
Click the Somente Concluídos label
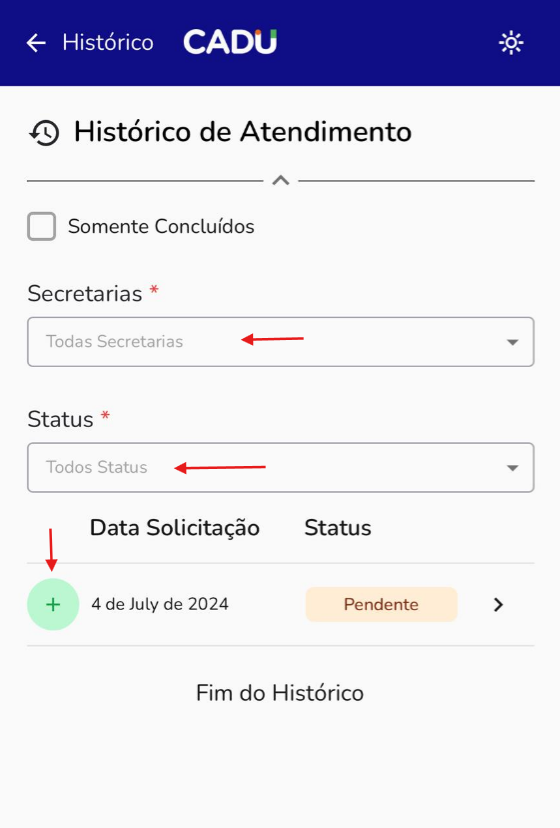pyautogui.click(x=161, y=227)
